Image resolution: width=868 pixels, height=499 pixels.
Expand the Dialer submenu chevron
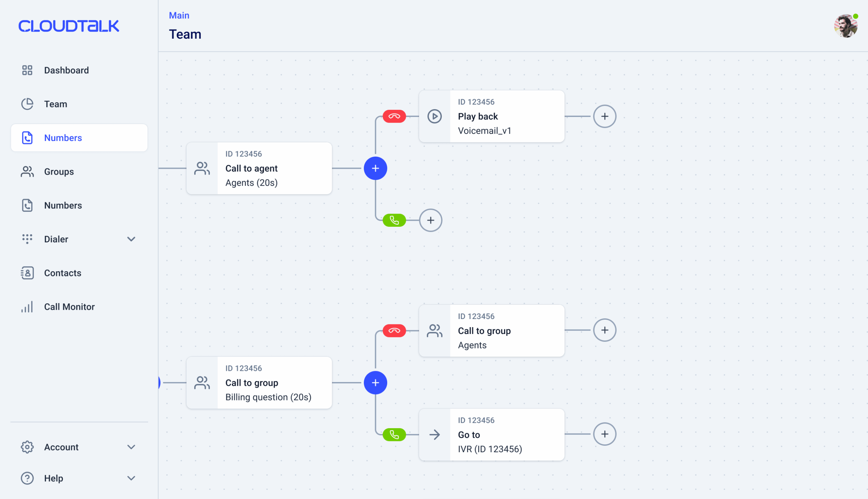(131, 239)
